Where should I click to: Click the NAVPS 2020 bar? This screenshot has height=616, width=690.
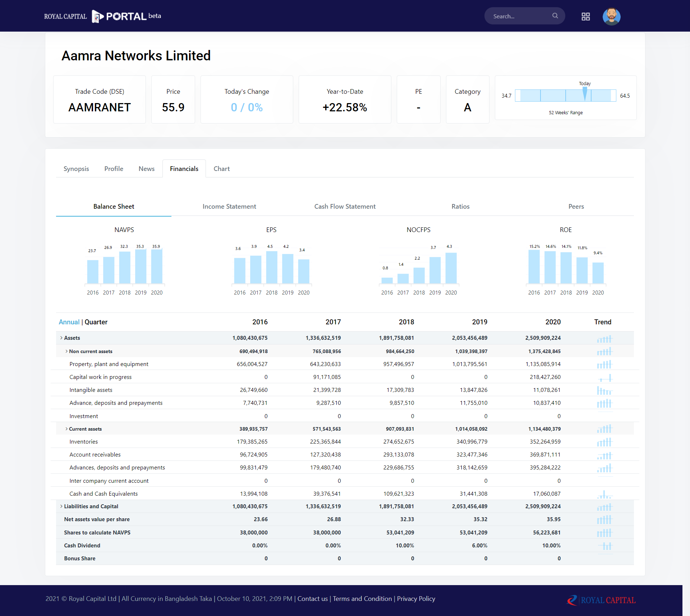point(157,266)
